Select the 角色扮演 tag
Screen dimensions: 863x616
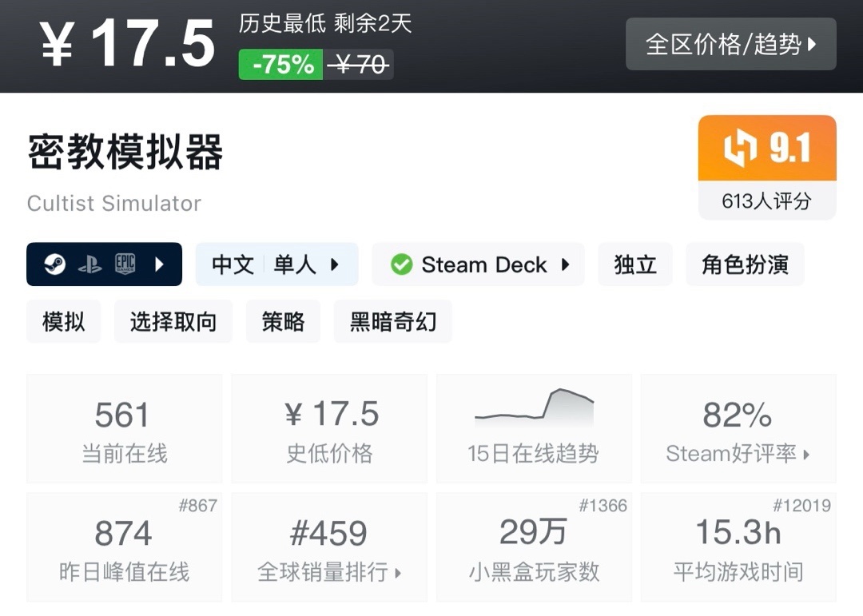click(745, 264)
